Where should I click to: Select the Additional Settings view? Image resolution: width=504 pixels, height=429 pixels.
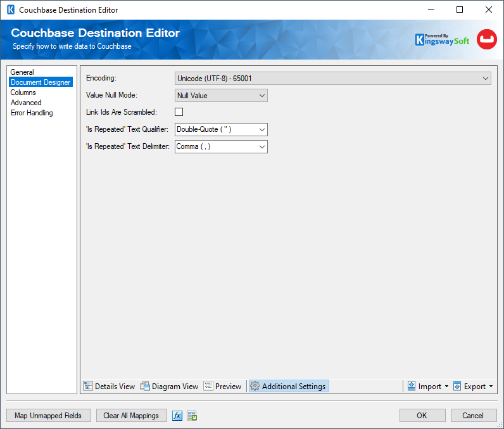(288, 386)
